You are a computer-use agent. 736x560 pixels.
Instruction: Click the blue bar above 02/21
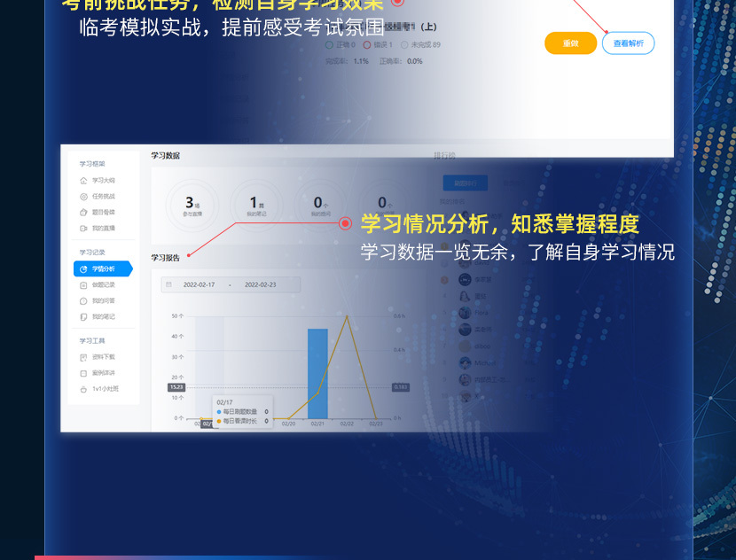coord(317,373)
